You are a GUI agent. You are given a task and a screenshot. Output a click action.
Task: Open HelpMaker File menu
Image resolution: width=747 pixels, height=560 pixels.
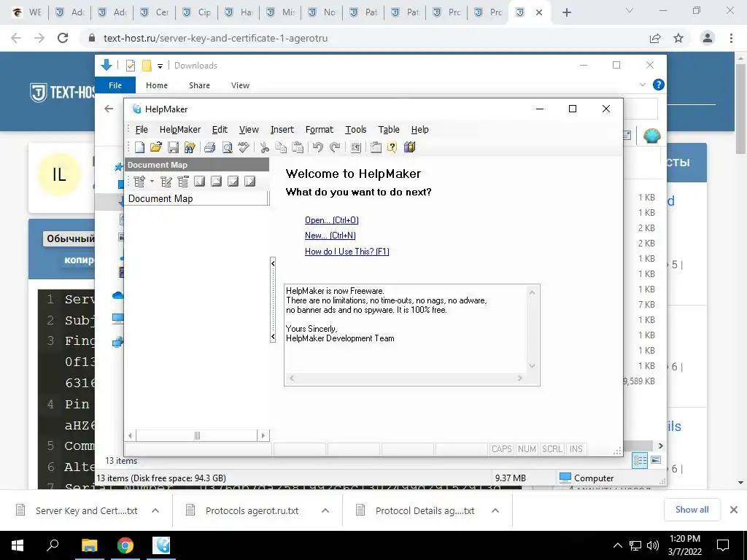point(142,130)
